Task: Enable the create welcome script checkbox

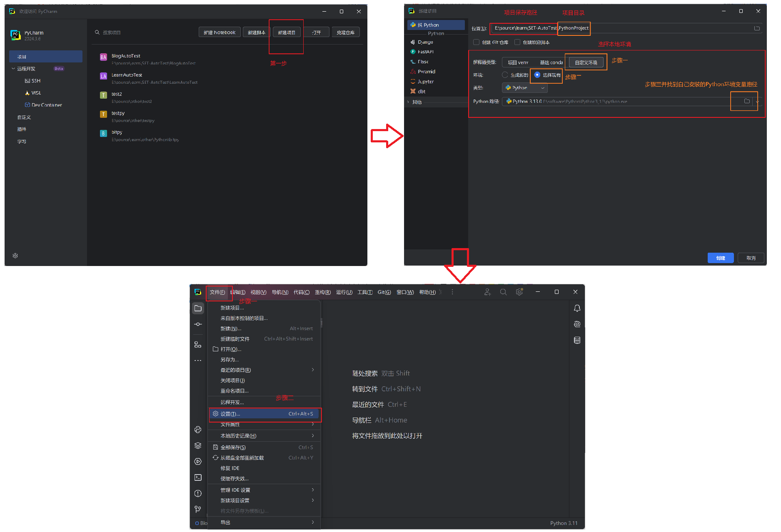Action: (517, 42)
